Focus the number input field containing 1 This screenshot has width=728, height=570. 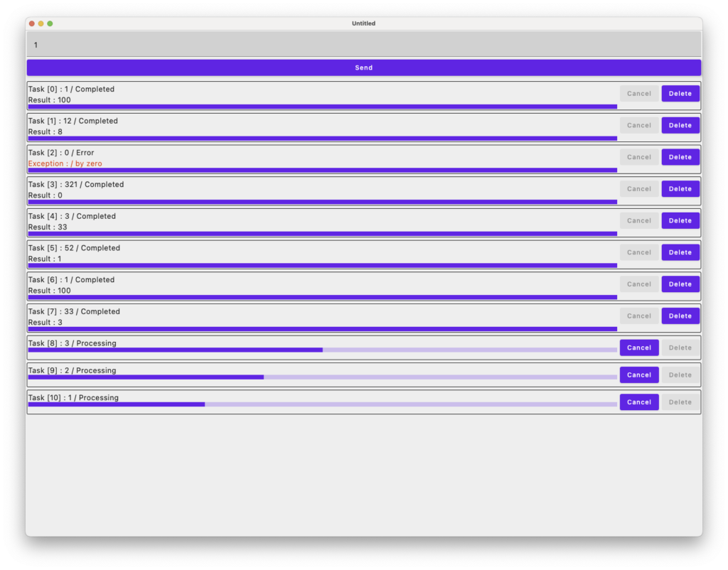(363, 45)
